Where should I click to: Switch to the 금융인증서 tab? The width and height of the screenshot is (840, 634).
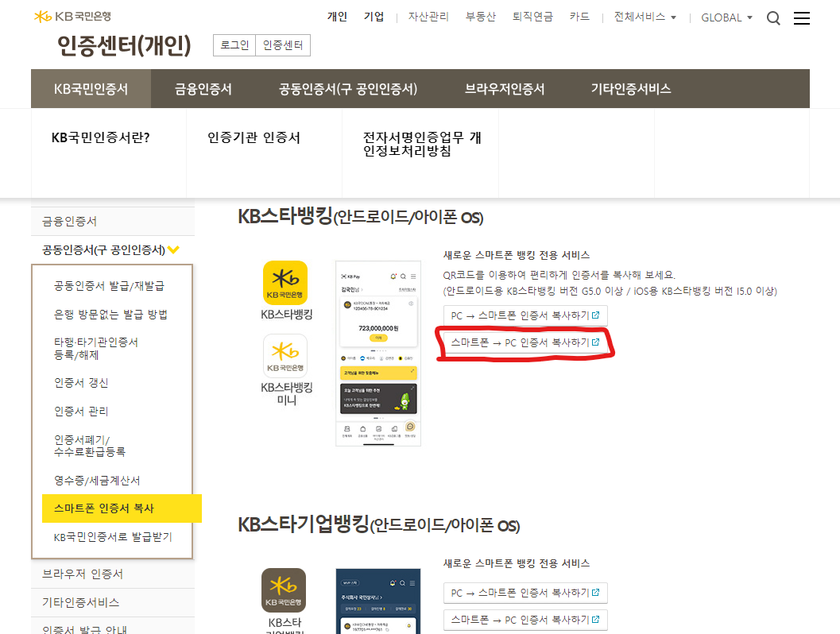click(203, 89)
